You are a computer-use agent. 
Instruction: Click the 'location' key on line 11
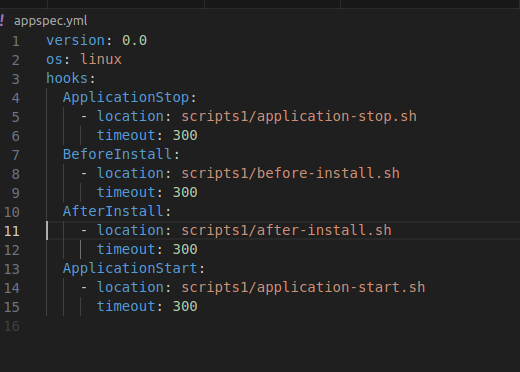coord(130,231)
